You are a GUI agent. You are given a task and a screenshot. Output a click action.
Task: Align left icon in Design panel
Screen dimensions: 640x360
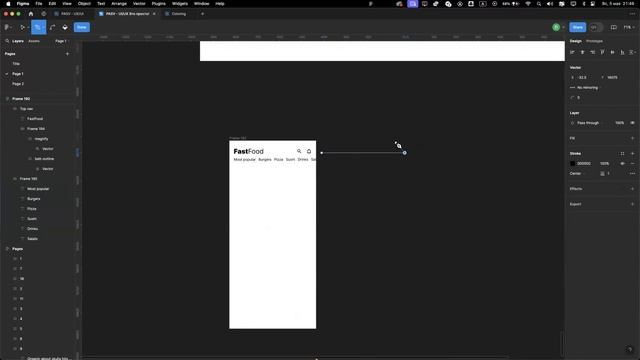(572, 52)
